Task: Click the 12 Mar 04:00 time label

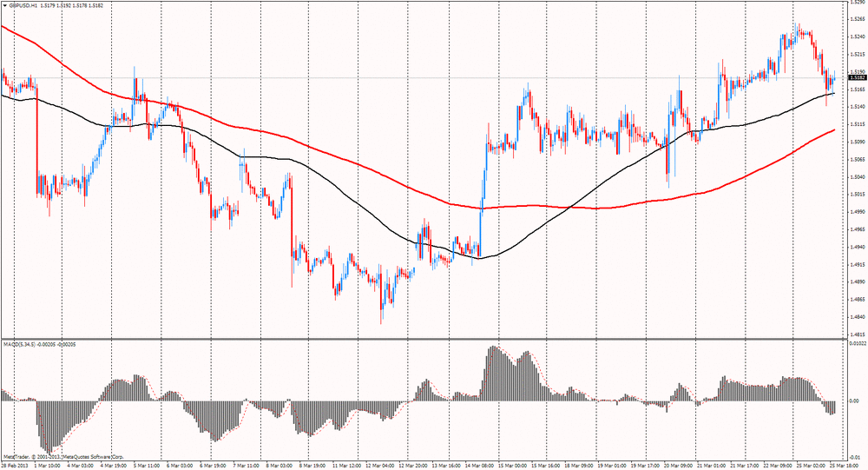Action: point(380,466)
